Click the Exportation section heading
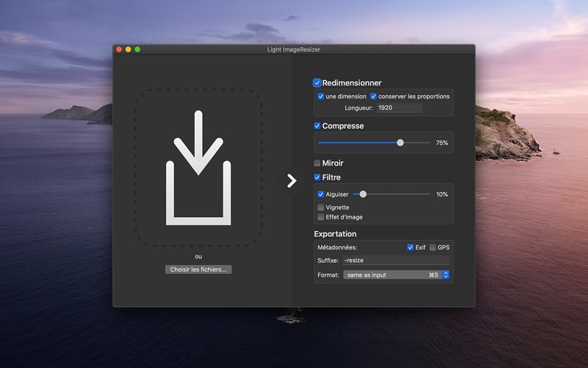The width and height of the screenshot is (588, 368). [335, 234]
